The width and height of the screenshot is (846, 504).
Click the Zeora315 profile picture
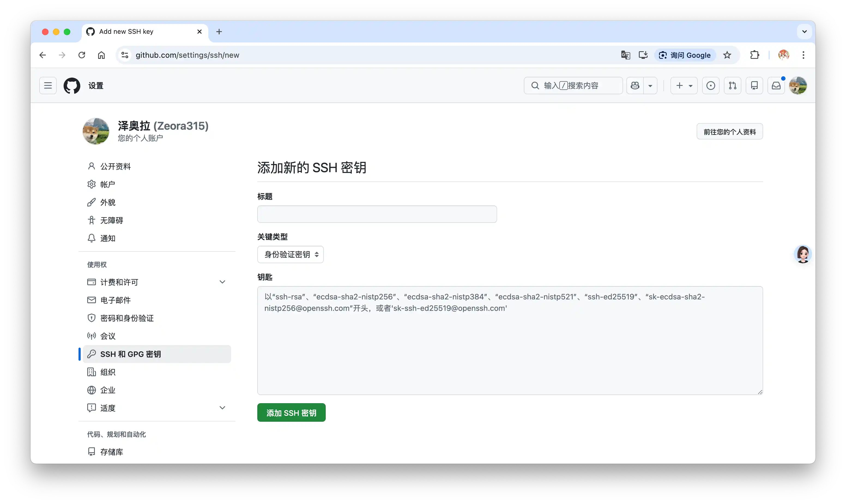click(x=96, y=131)
